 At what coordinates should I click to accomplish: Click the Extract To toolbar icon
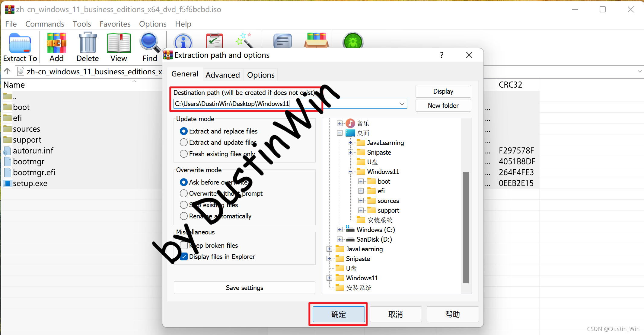click(20, 43)
